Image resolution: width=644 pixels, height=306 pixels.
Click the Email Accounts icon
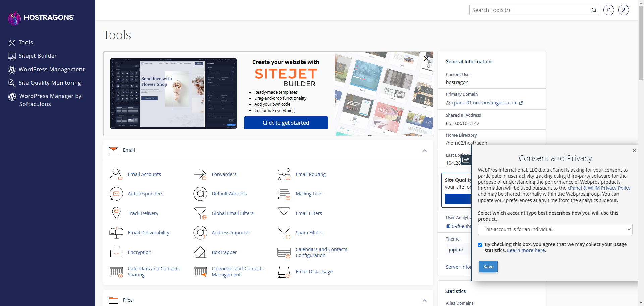click(x=116, y=174)
